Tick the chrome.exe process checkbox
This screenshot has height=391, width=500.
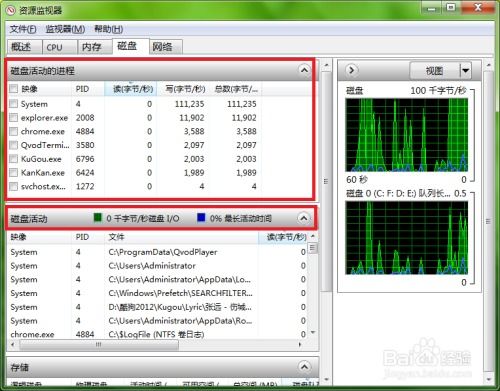[x=13, y=131]
